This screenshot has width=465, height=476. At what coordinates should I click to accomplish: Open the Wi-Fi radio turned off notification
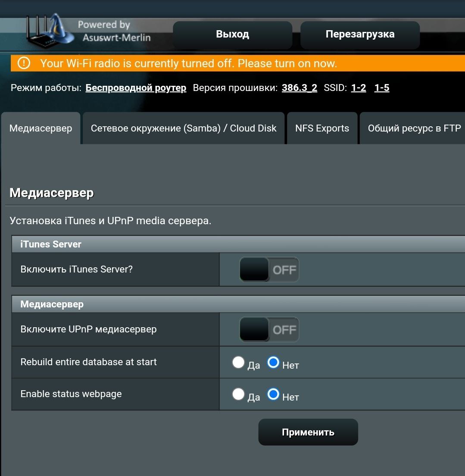(237, 63)
